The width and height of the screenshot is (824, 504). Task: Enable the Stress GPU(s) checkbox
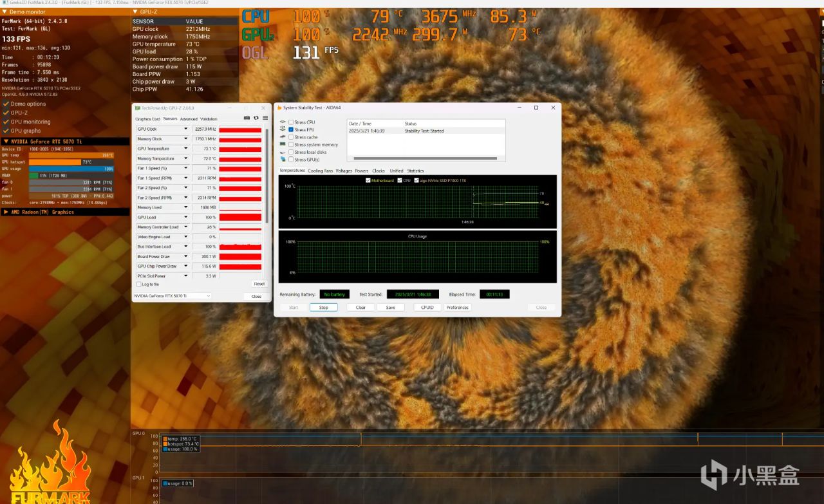(x=291, y=160)
